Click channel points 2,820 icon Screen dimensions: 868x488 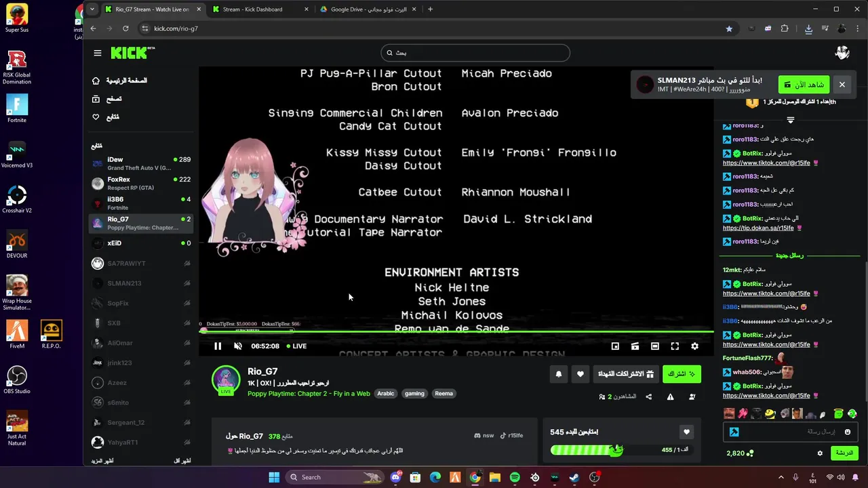click(749, 453)
